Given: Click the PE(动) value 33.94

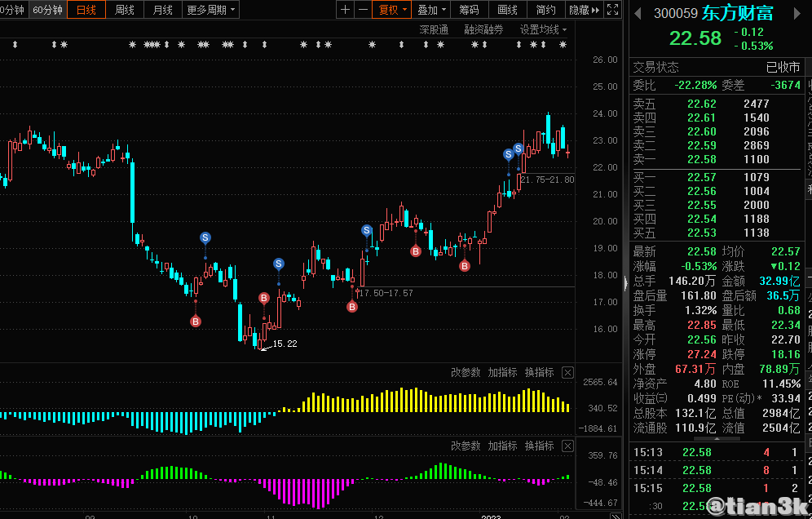Looking at the screenshot, I should pos(786,398).
